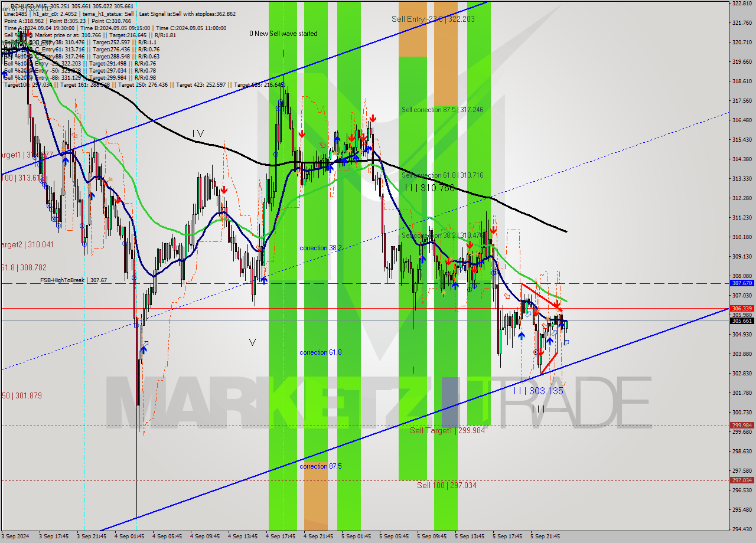Click the 294.430 price axis value
This screenshot has width=756, height=543.
pos(742,529)
